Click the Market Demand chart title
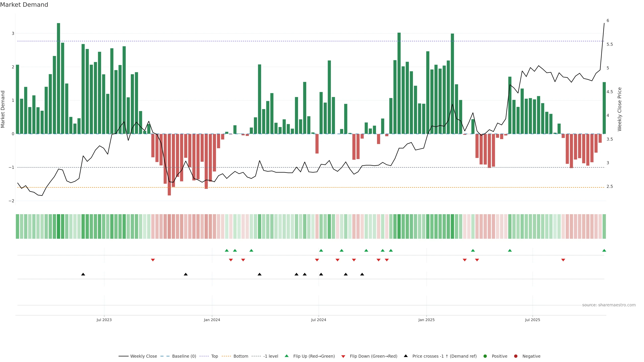 point(24,5)
